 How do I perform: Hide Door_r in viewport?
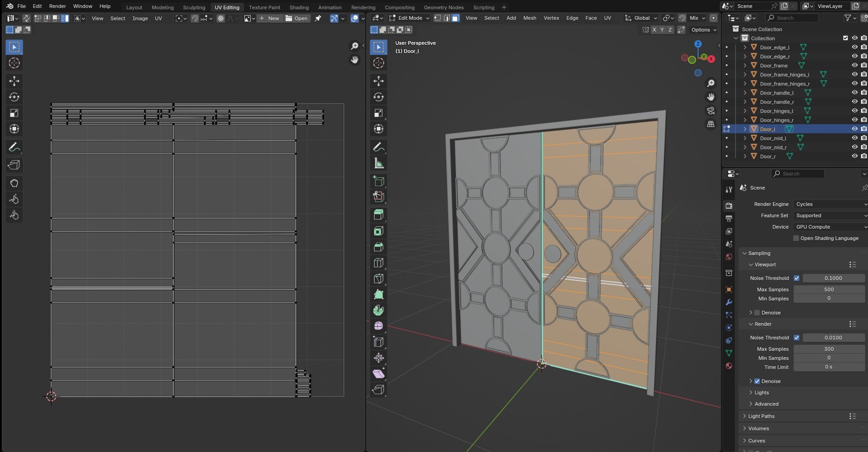coord(854,156)
